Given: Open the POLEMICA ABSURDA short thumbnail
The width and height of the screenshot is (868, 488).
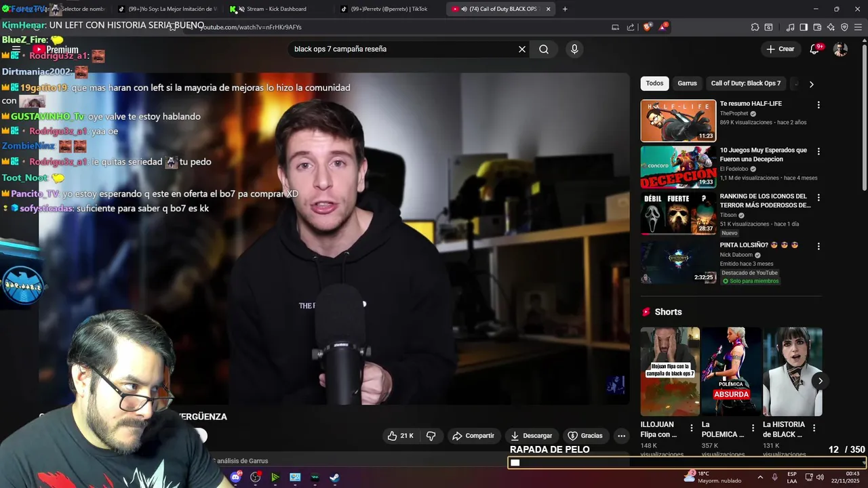Looking at the screenshot, I should pos(731,371).
